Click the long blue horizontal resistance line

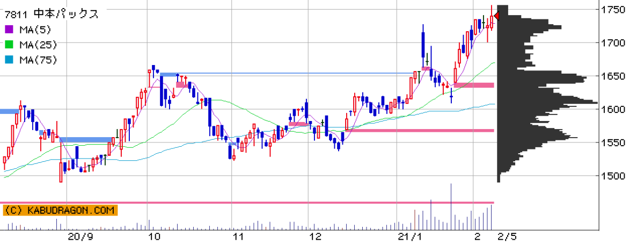point(288,73)
